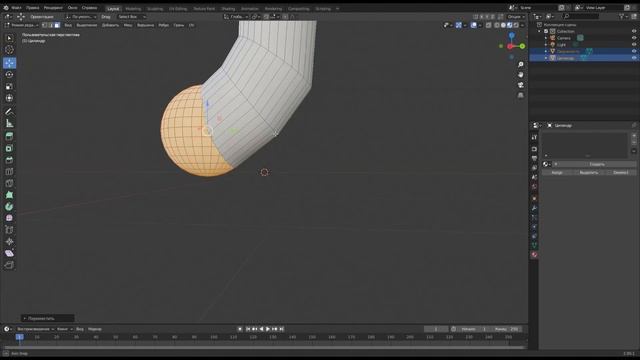Open the Правка menu
The height and width of the screenshot is (360, 640).
(33, 8)
